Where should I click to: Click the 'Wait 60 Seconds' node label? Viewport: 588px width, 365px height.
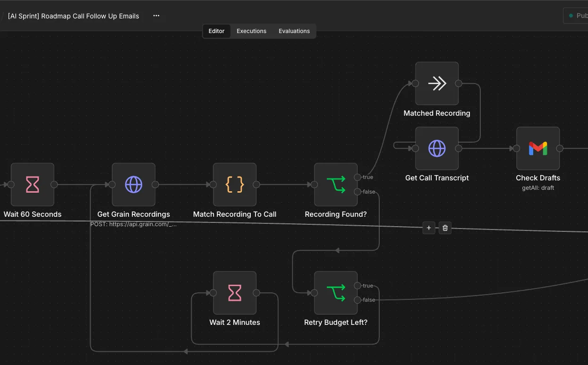(33, 214)
